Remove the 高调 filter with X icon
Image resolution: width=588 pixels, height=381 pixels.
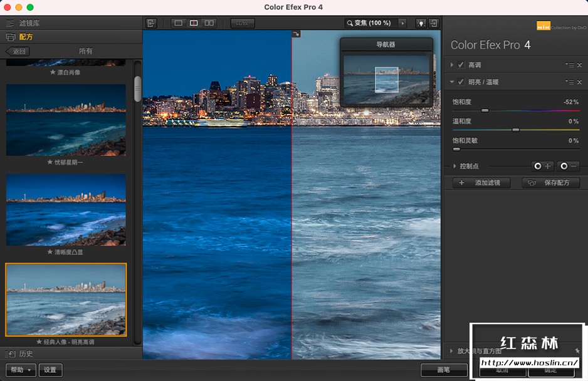579,65
